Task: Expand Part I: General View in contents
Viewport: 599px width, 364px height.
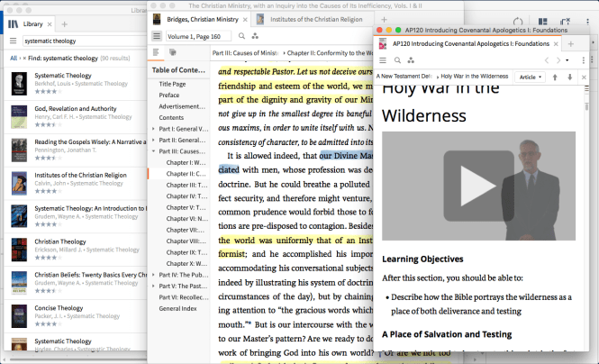Action: (155, 129)
